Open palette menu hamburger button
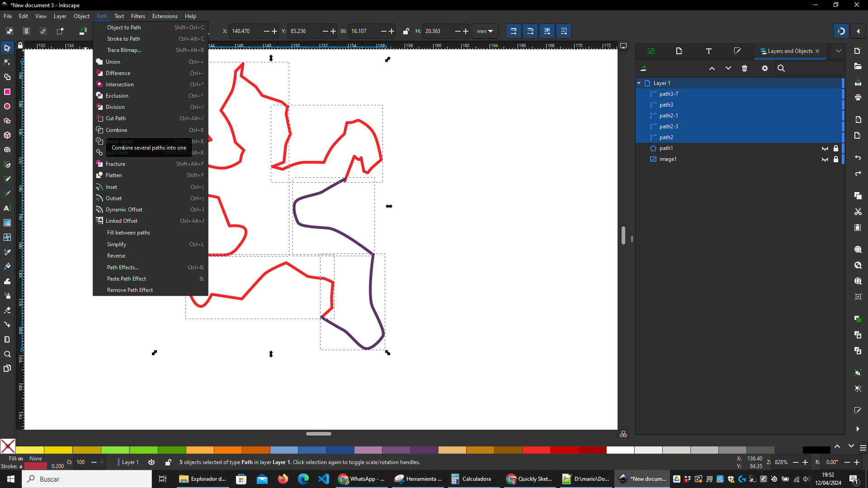Screen dimensions: 868x488 coord(863,448)
